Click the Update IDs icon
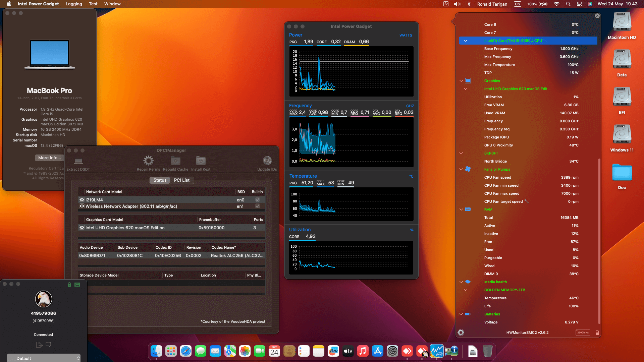The image size is (644, 362). coord(267,161)
